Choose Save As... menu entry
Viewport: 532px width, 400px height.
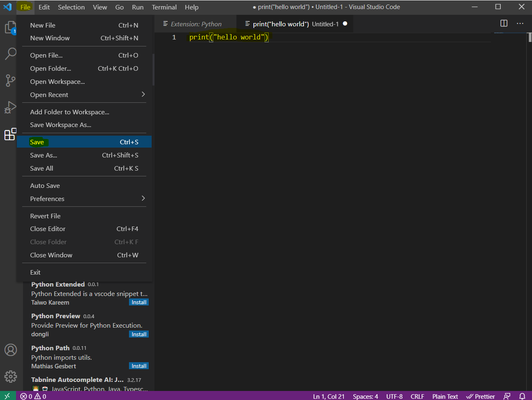(84, 155)
